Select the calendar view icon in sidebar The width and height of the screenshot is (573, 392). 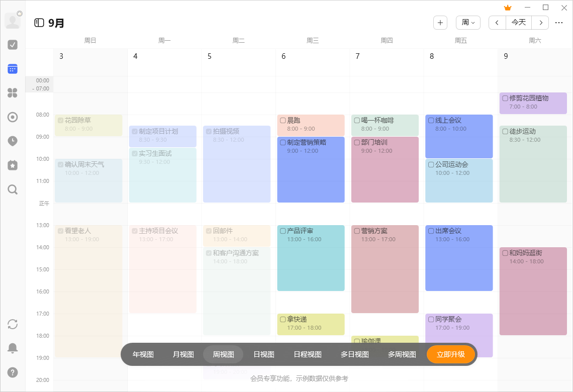coord(13,69)
